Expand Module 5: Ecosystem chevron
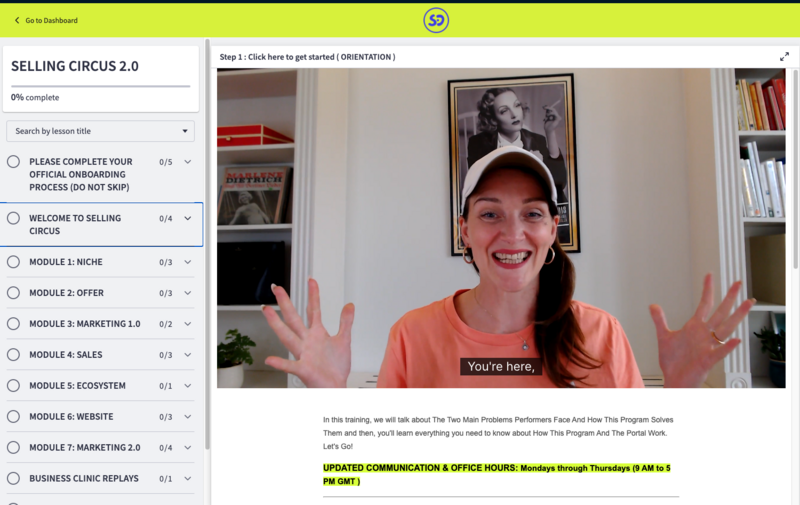The height and width of the screenshot is (505, 800). tap(188, 386)
